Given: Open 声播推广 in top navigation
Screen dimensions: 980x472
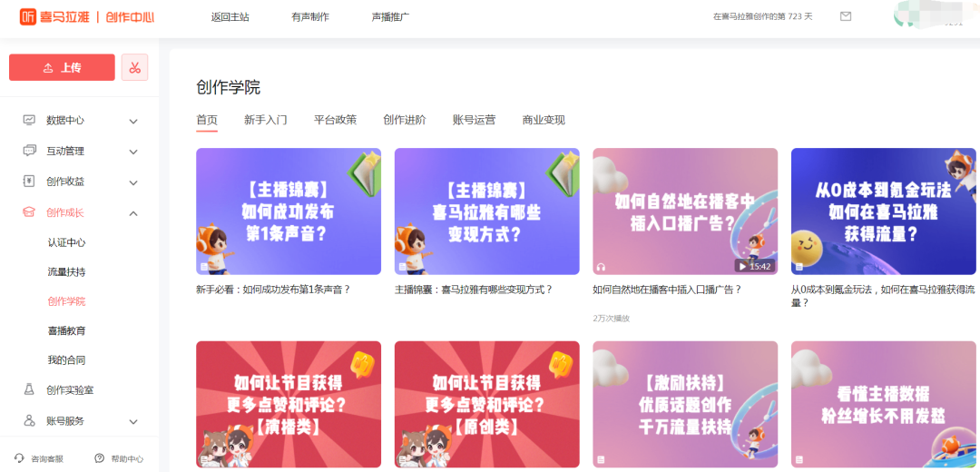Looking at the screenshot, I should [x=390, y=17].
